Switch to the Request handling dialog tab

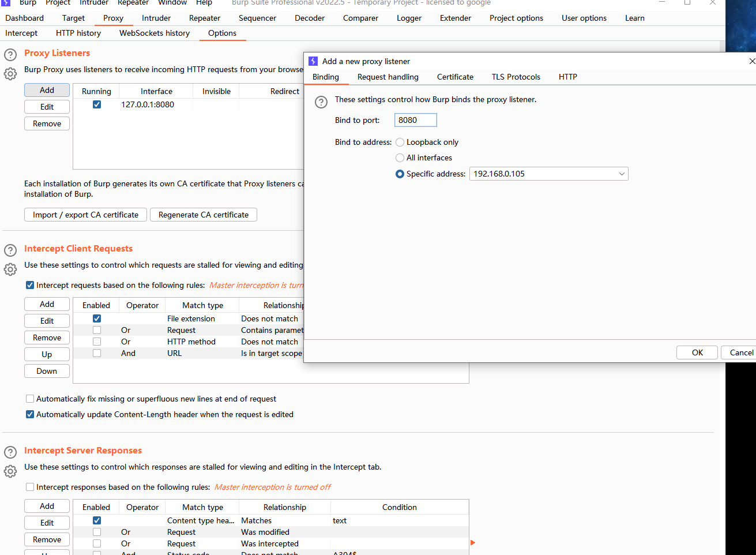(x=388, y=77)
